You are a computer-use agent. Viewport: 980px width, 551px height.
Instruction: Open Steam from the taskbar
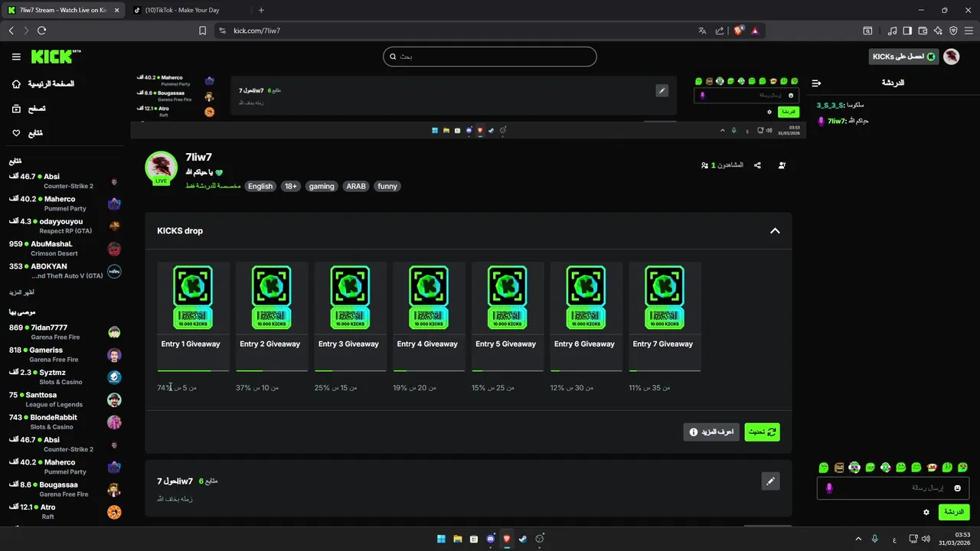click(523, 539)
